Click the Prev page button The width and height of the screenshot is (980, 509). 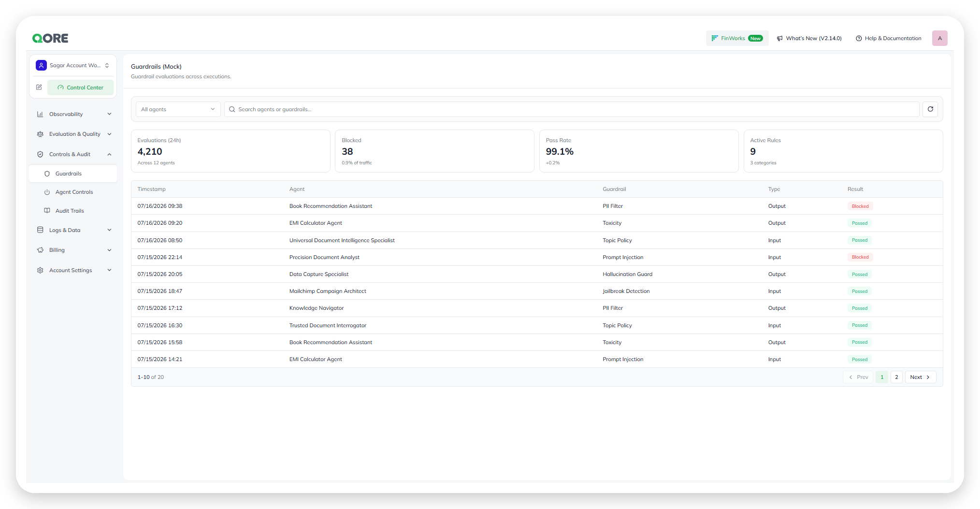click(x=858, y=377)
